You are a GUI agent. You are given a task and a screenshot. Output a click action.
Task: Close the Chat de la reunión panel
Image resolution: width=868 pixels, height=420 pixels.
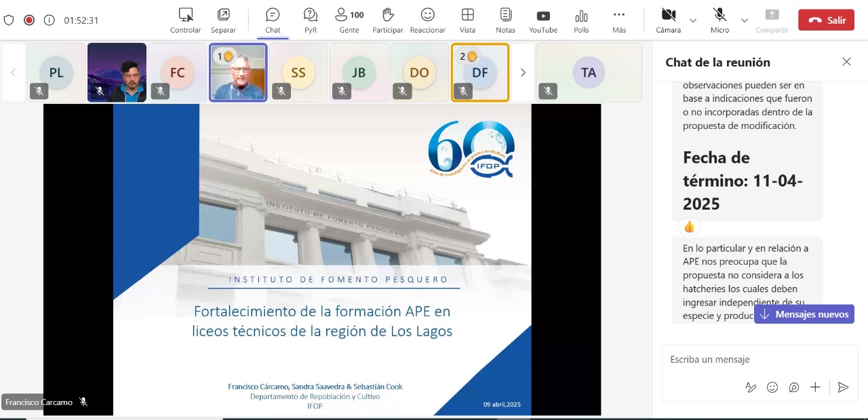pos(846,62)
